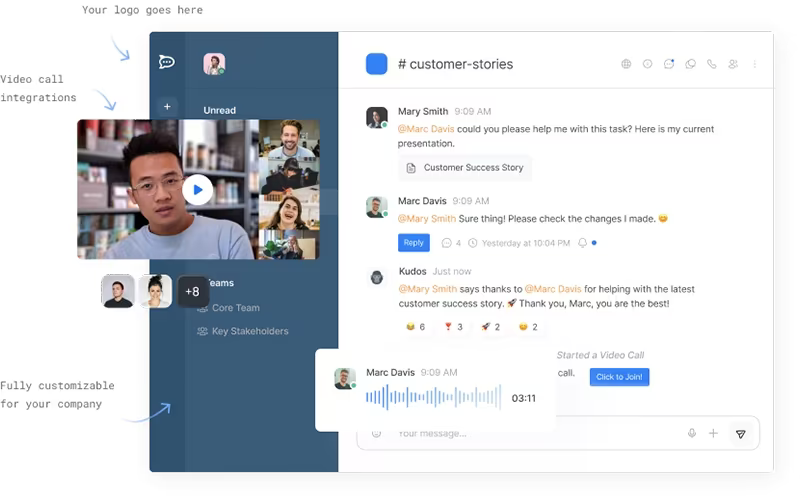Click the male participant avatar below the video
This screenshot has width=800, height=500.
pos(118,291)
